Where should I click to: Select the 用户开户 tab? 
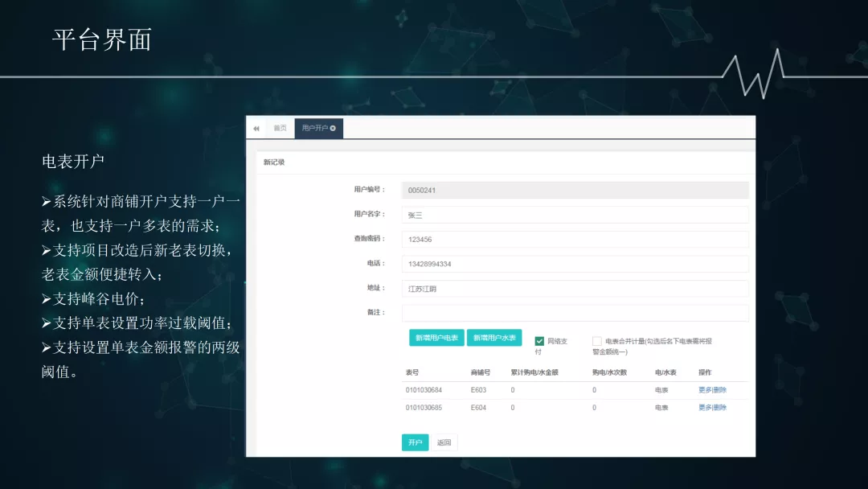316,127
